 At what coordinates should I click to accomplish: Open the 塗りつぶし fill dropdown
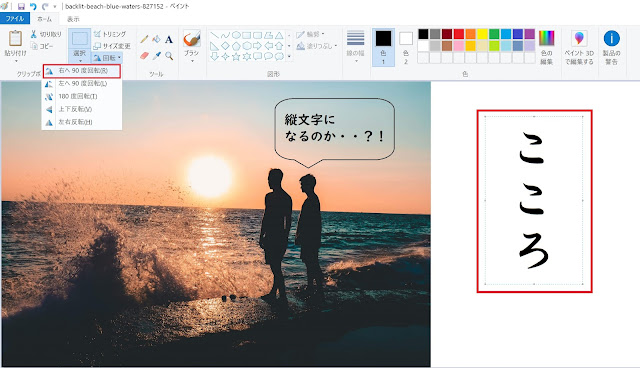tap(317, 46)
